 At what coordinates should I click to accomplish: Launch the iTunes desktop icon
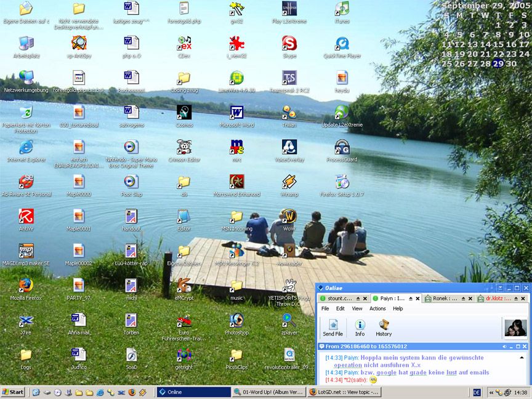coord(342,9)
